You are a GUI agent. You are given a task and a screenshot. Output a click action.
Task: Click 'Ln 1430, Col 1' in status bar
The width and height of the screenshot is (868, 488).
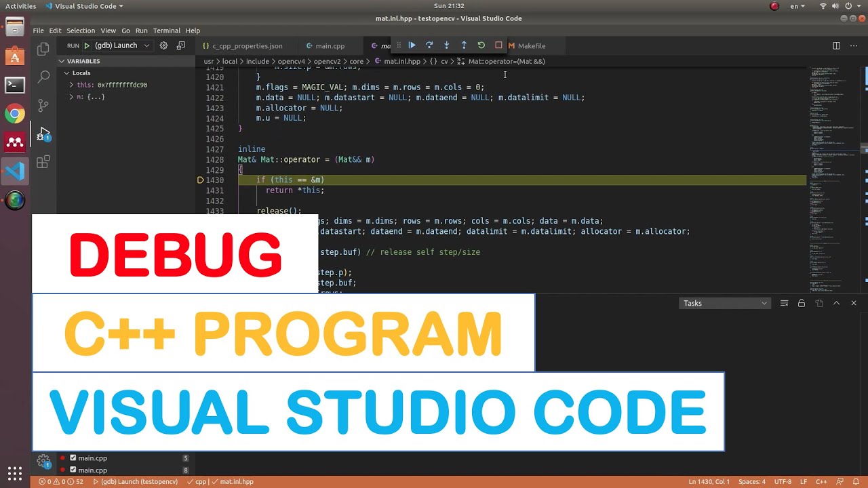point(709,482)
